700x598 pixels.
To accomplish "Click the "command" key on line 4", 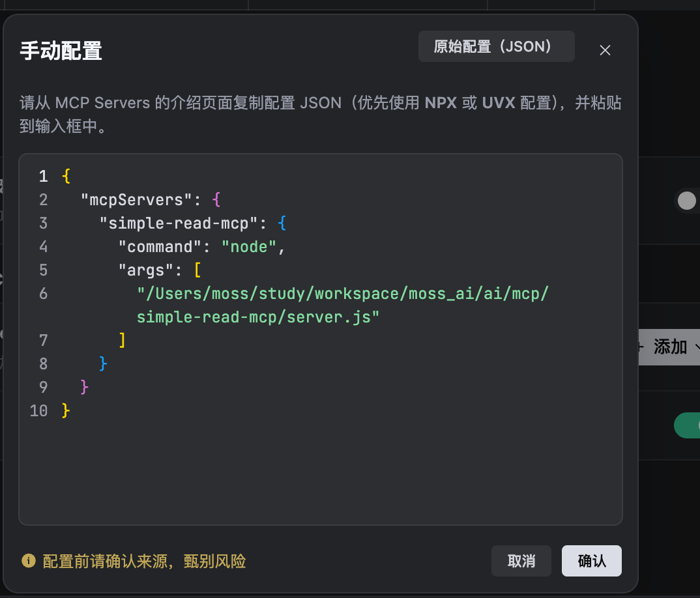I will tap(160, 247).
